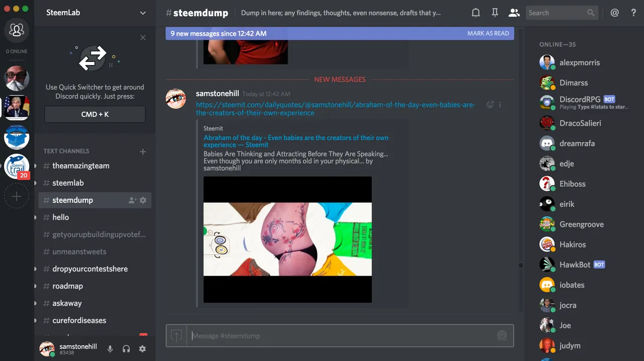Image resolution: width=644 pixels, height=361 pixels.
Task: Click the upload file button
Action: (x=176, y=335)
